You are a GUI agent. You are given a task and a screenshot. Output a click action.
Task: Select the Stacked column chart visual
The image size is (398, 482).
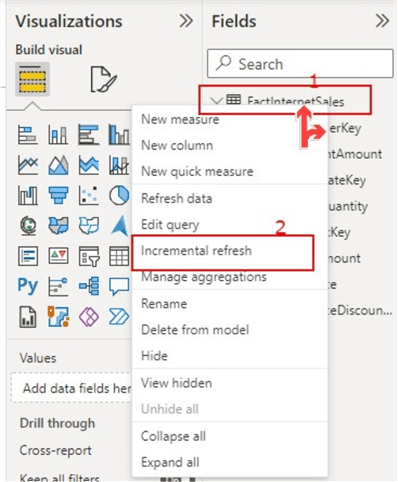pos(58,135)
